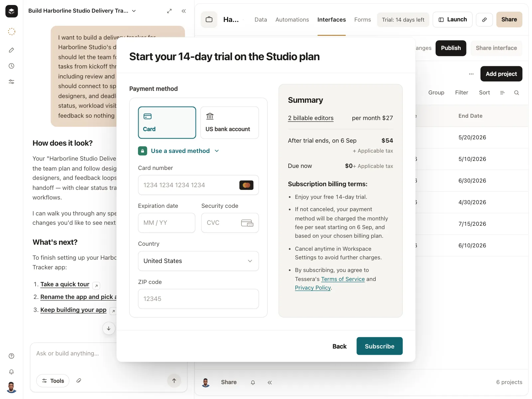
Task: Open the Country dropdown showing United States
Action: (198, 261)
